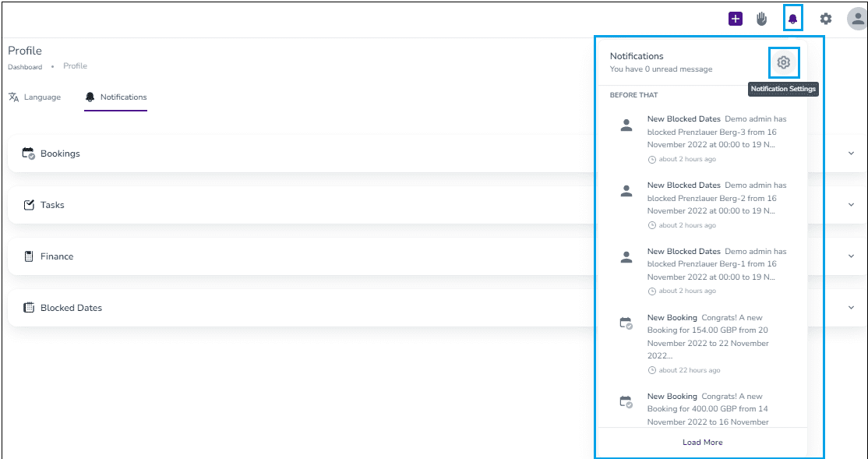This screenshot has width=868, height=459.
Task: Click the purple plus add button
Action: pyautogui.click(x=735, y=19)
